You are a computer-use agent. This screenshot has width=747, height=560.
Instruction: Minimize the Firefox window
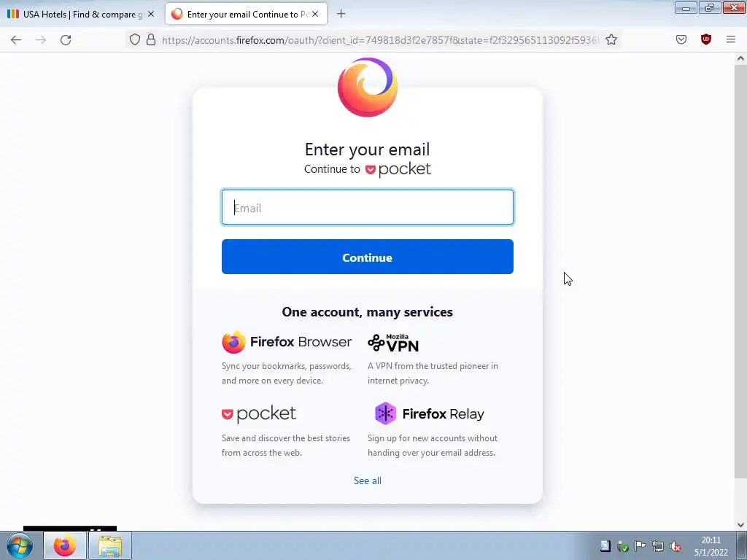pyautogui.click(x=686, y=8)
